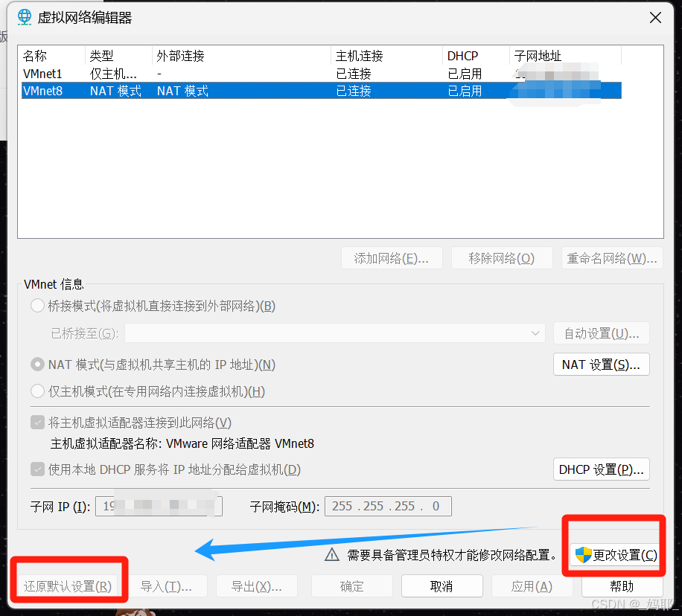The width and height of the screenshot is (682, 616).
Task: Click the 移除网络(O) button
Action: click(502, 258)
